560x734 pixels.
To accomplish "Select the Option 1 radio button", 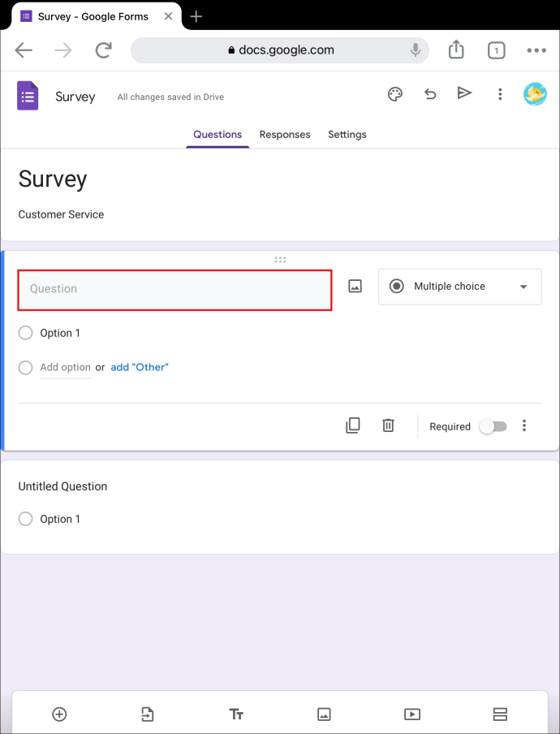I will 25,333.
